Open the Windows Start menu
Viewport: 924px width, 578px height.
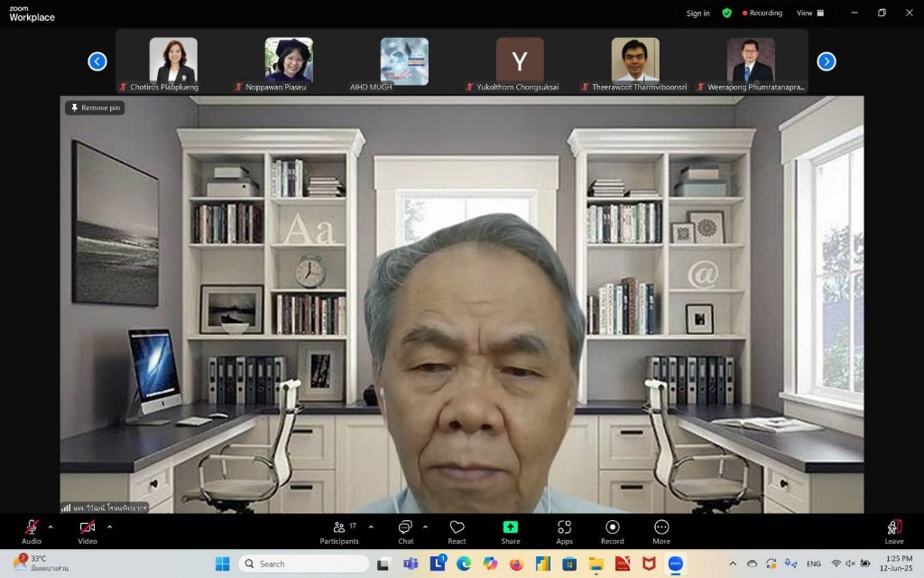[223, 564]
